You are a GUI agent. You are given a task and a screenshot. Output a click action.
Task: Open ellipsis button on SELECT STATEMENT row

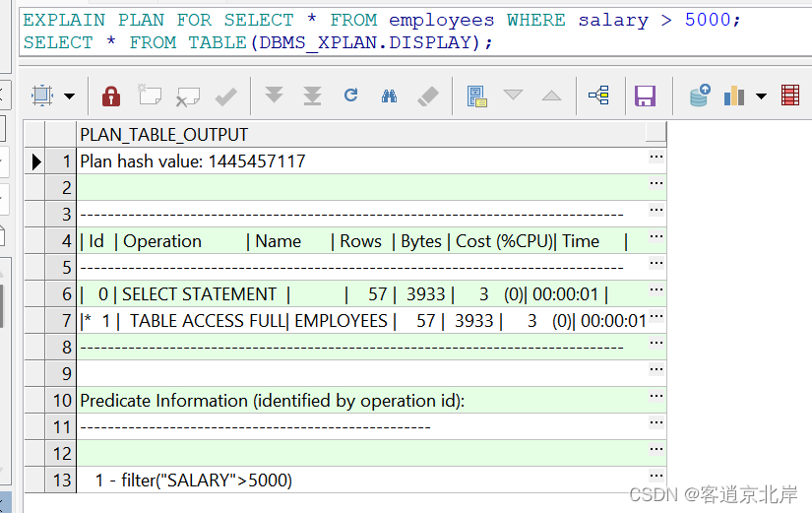[x=656, y=289]
